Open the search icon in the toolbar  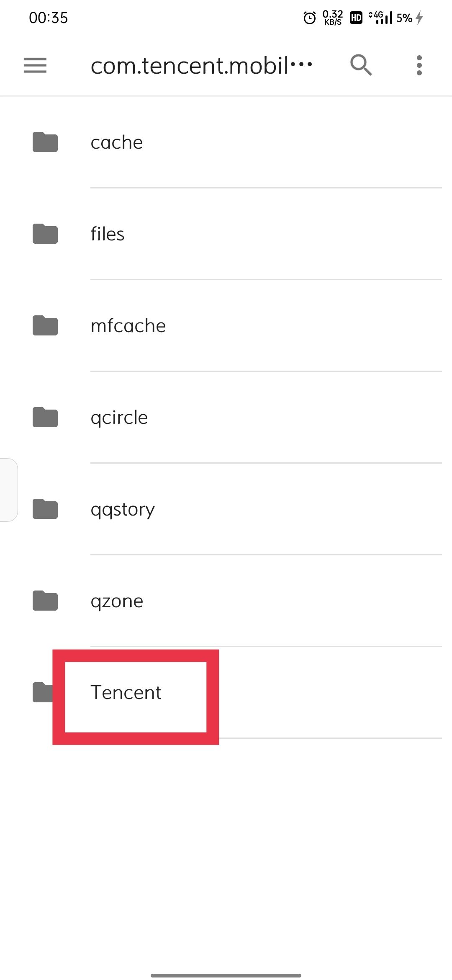point(361,65)
